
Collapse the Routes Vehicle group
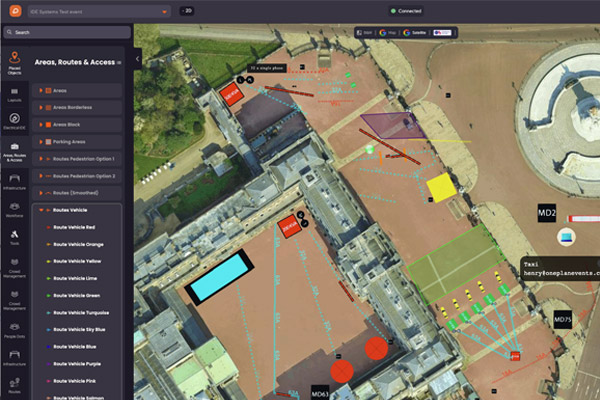pos(41,210)
